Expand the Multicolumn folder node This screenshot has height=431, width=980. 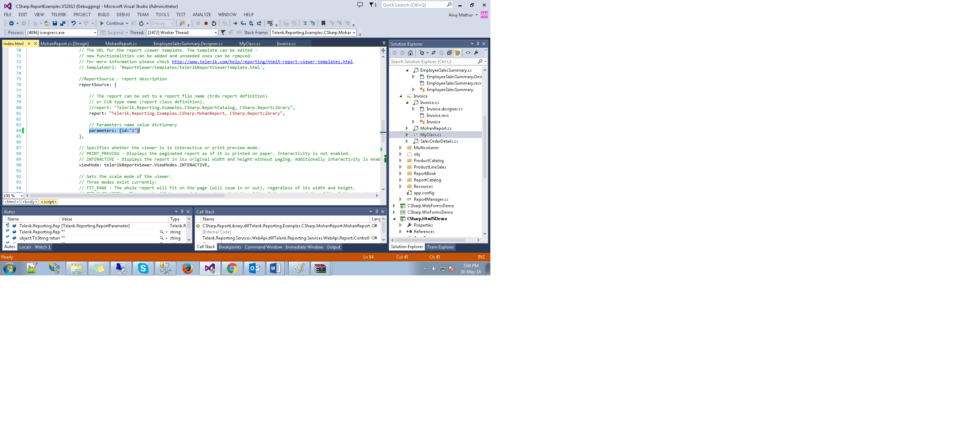400,148
